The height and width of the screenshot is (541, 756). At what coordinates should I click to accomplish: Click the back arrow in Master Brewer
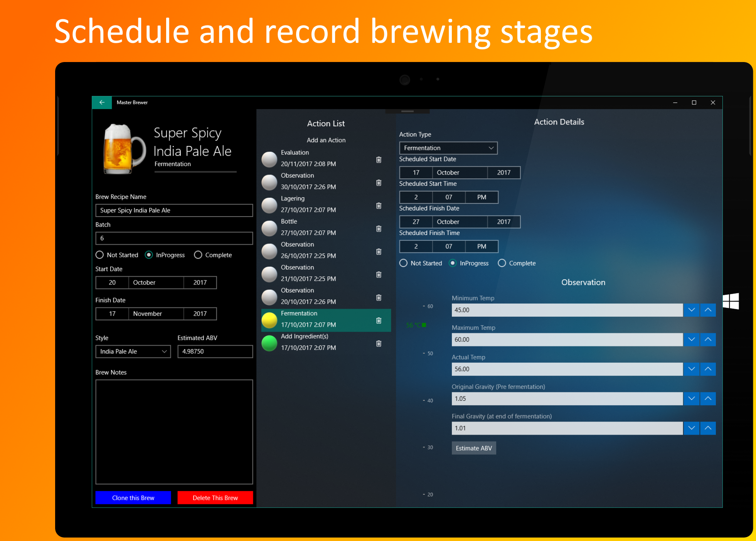pos(102,102)
